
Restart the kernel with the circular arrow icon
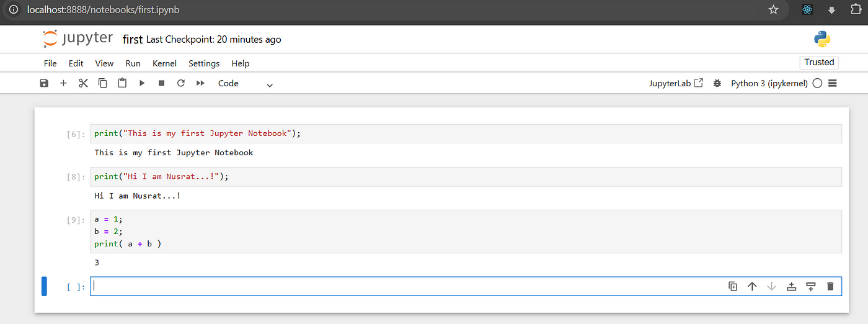click(x=181, y=83)
